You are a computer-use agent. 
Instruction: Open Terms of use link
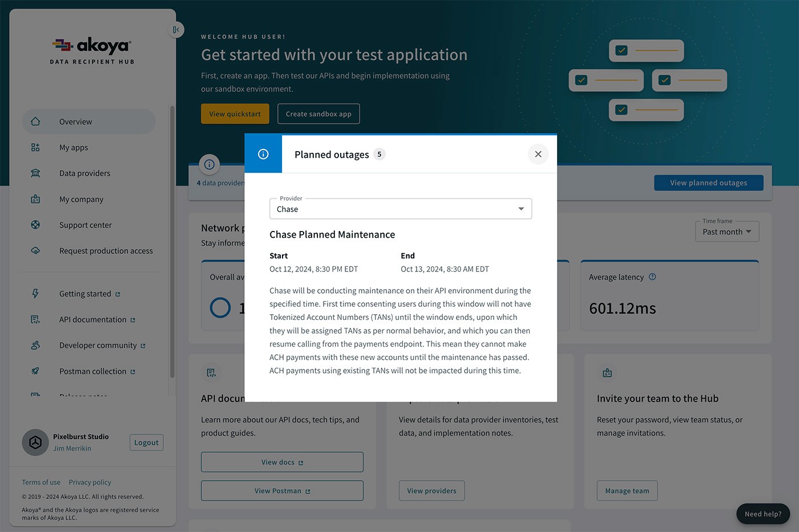click(x=41, y=482)
